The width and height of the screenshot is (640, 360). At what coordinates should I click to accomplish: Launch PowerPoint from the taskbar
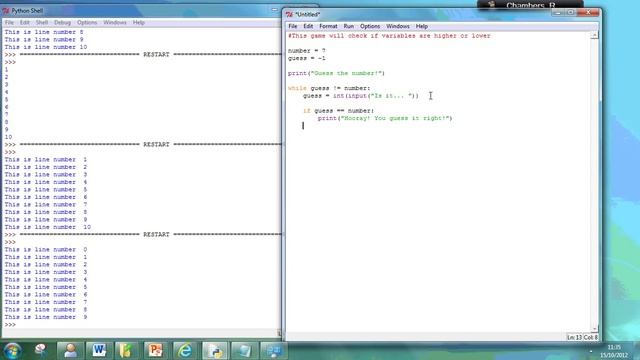[156, 350]
